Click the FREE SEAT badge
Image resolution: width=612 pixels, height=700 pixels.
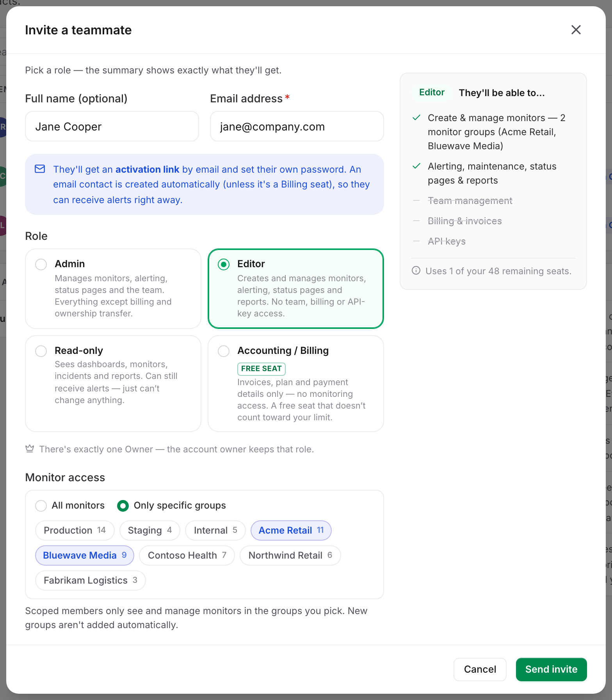[262, 369]
